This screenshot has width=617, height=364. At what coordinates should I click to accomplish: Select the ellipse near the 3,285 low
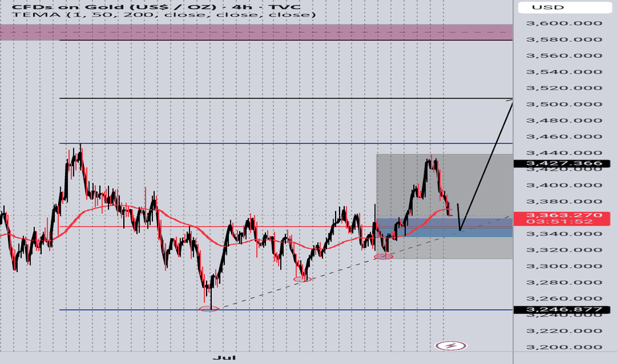point(303,279)
